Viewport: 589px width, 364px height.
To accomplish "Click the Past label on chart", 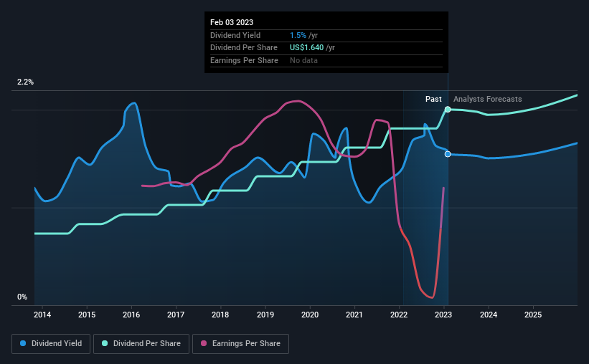I will (433, 99).
